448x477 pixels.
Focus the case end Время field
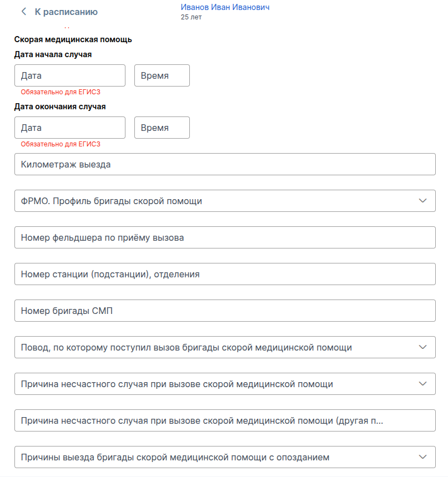point(162,128)
